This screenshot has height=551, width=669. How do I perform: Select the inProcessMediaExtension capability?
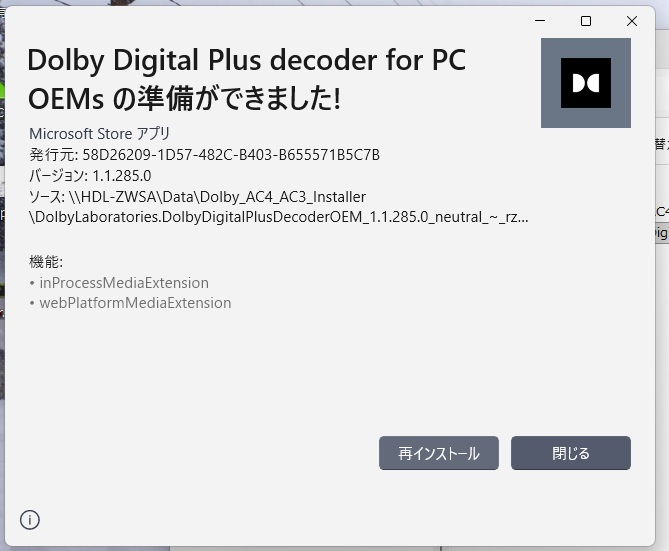(123, 283)
